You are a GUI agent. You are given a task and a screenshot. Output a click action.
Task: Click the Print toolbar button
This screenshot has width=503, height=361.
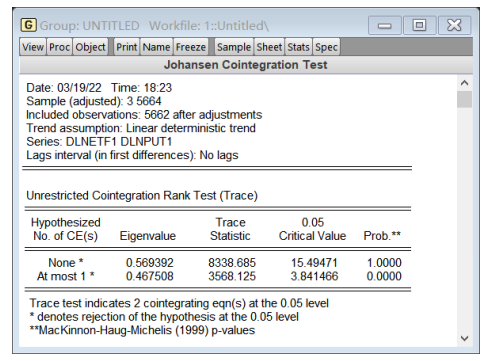(x=126, y=47)
